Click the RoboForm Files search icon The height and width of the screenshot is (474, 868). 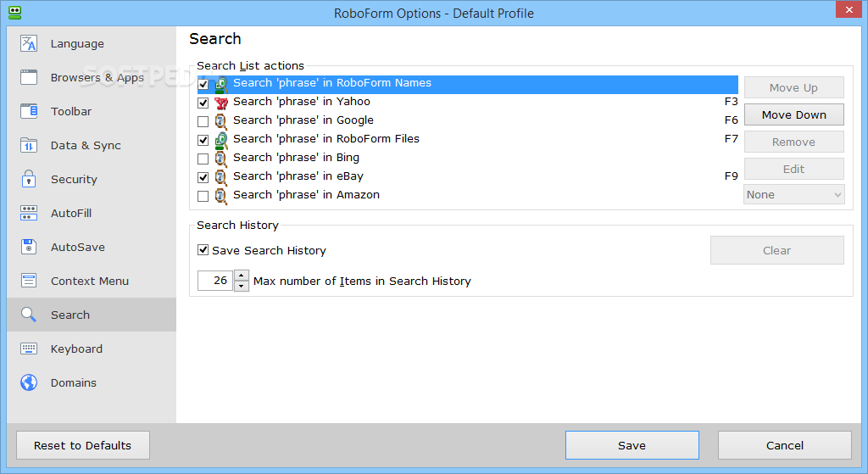pyautogui.click(x=221, y=141)
